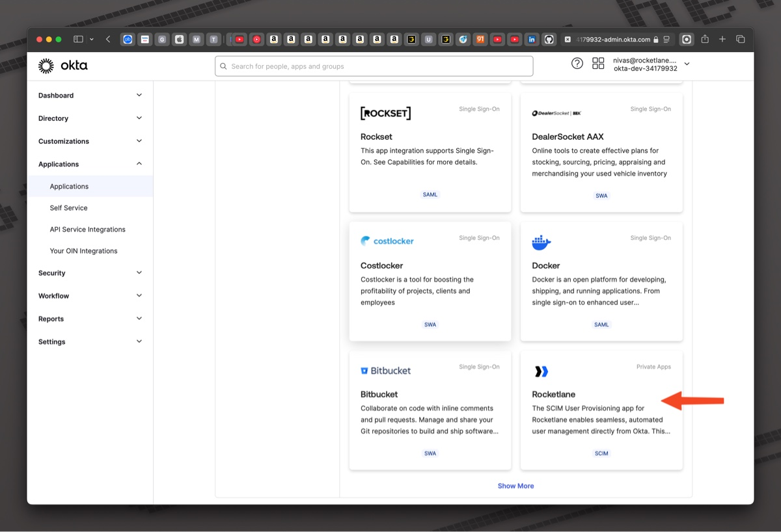The height and width of the screenshot is (532, 781).
Task: Show Safari tab overview icon
Action: click(740, 40)
